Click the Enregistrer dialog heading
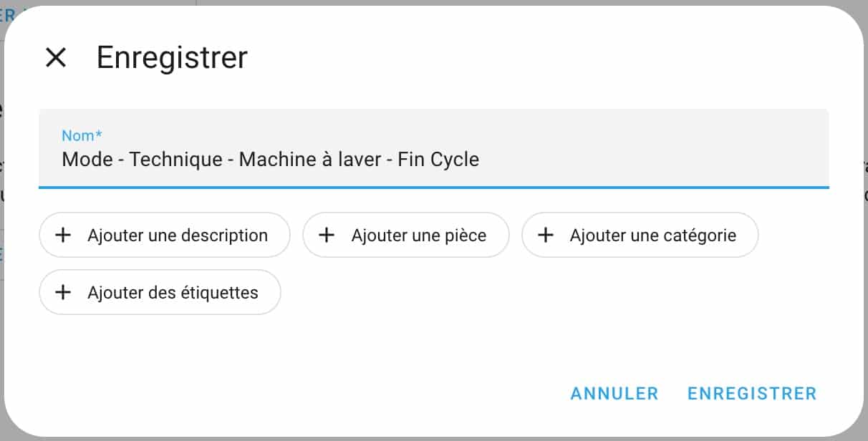This screenshot has height=441, width=868. (x=172, y=57)
